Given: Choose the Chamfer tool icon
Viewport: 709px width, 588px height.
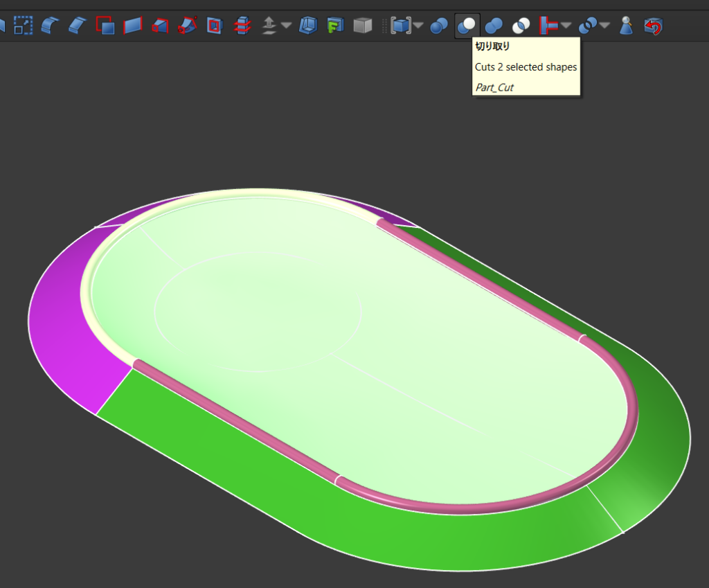Looking at the screenshot, I should [77, 26].
